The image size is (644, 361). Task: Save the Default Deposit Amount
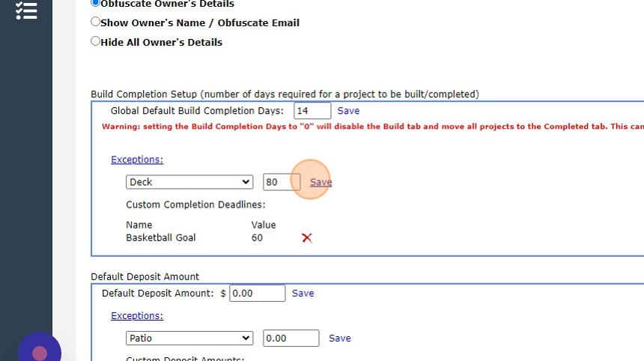(x=303, y=294)
